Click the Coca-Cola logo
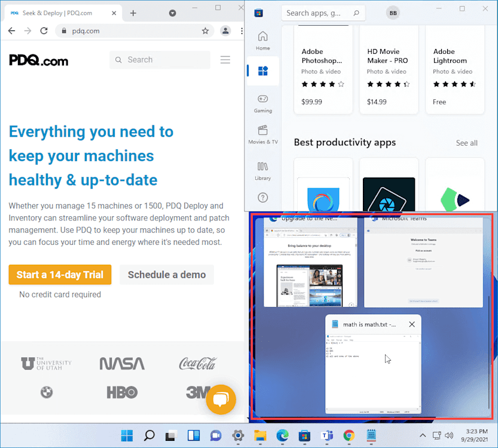Screen dimensions: 498x448 click(197, 364)
